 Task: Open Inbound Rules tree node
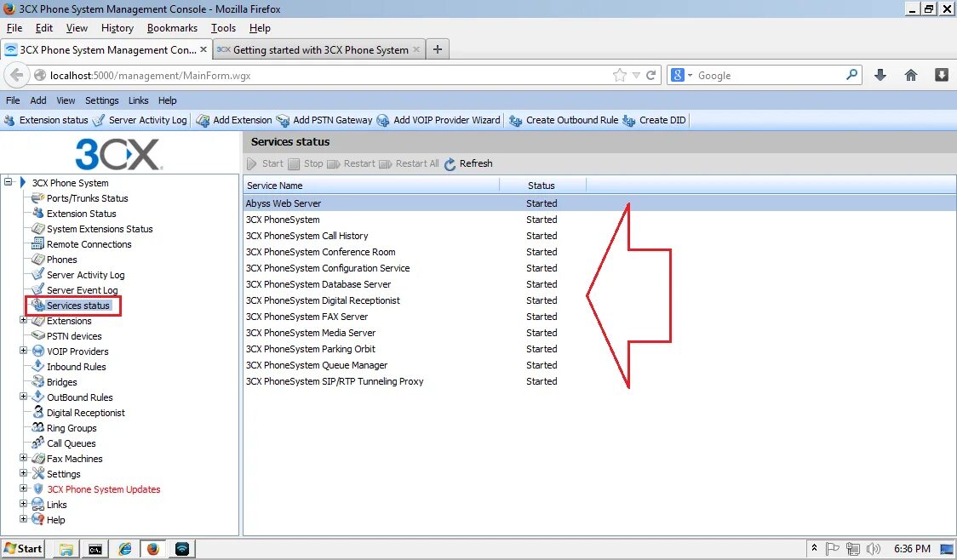point(77,367)
